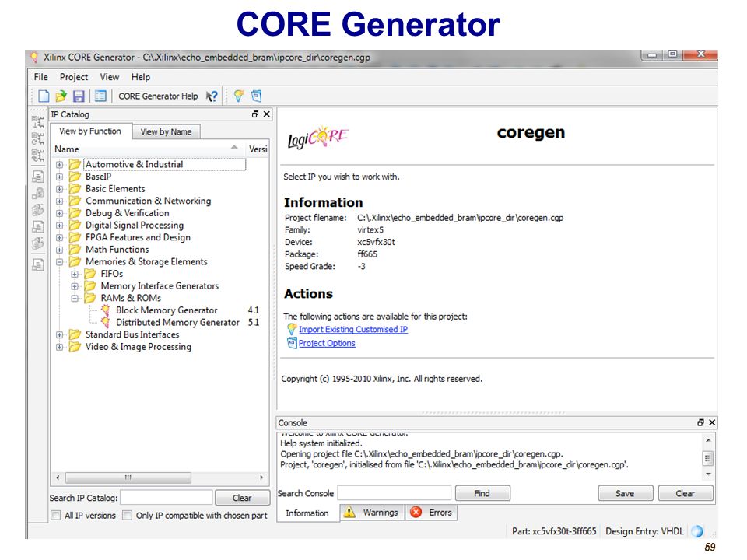The width and height of the screenshot is (747, 560).
Task: Click the console Clear button
Action: point(686,493)
